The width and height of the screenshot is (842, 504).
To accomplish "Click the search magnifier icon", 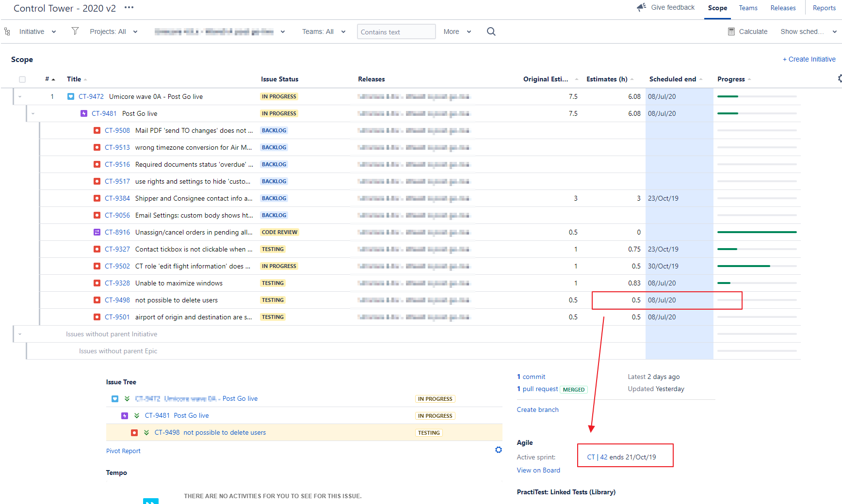I will 491,31.
